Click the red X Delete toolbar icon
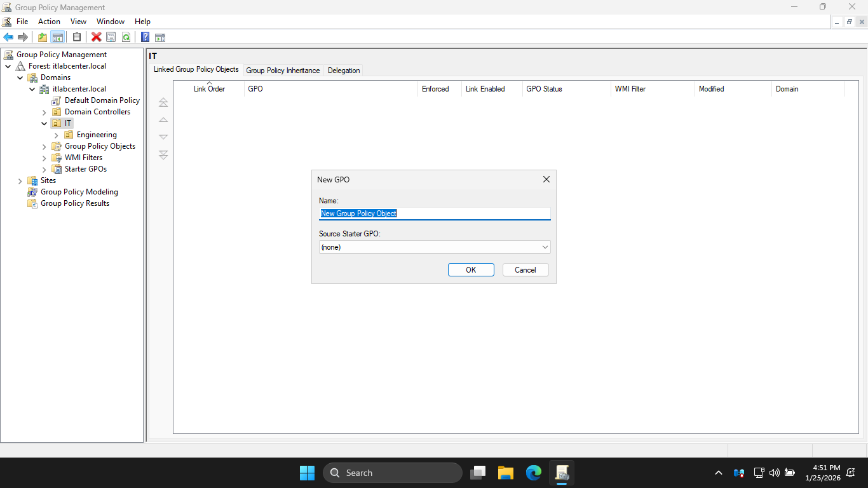The height and width of the screenshot is (488, 868). coord(96,37)
